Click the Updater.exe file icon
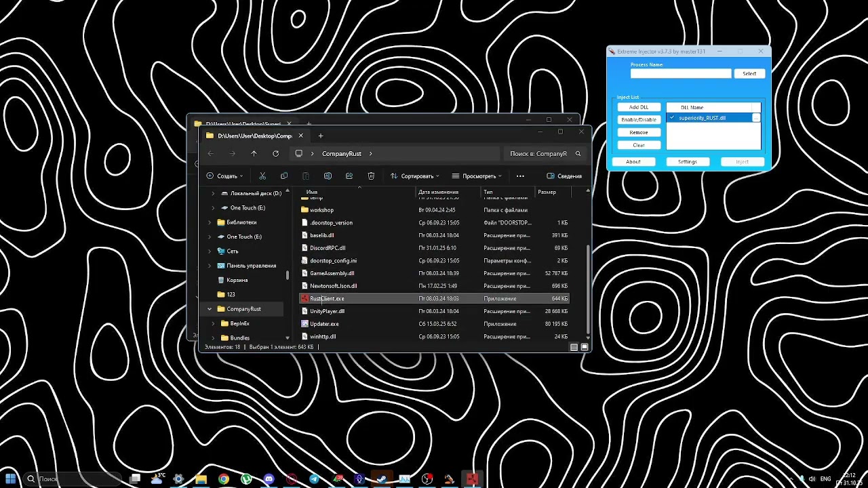 pos(305,324)
